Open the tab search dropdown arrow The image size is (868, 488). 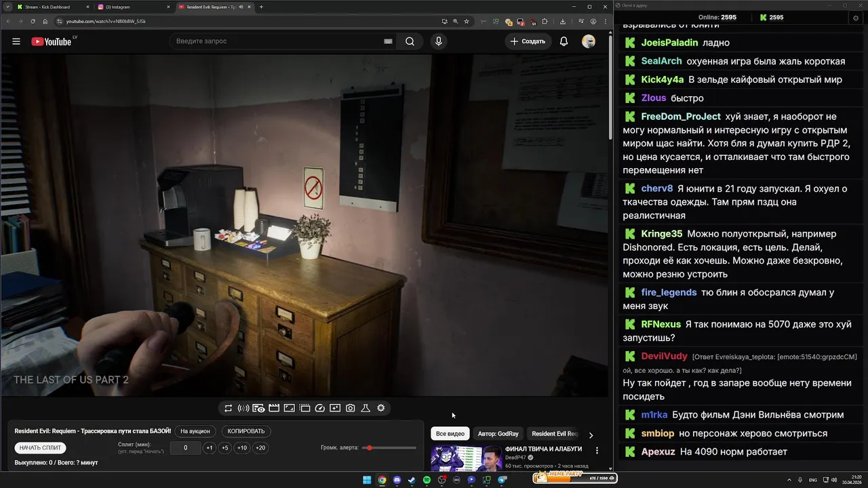7,7
